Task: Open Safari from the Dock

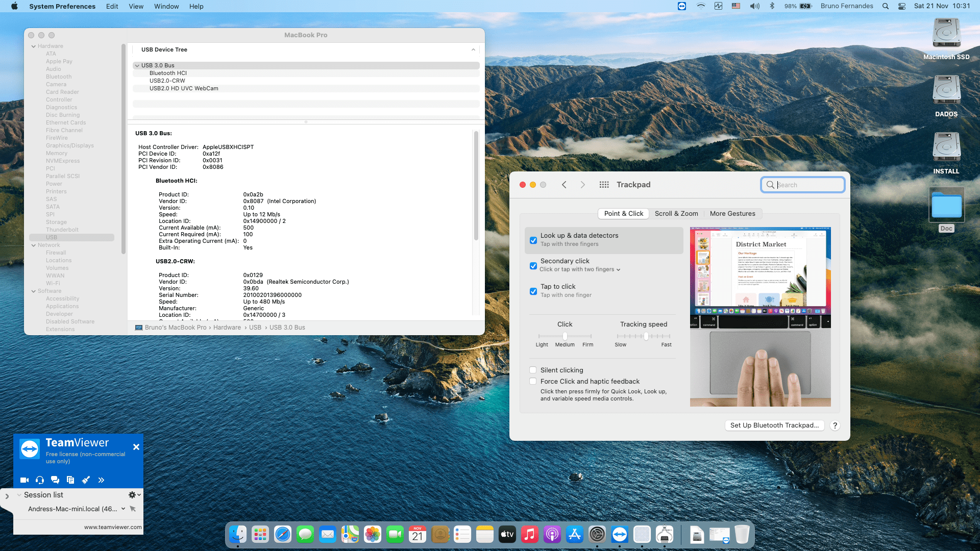Action: tap(282, 535)
